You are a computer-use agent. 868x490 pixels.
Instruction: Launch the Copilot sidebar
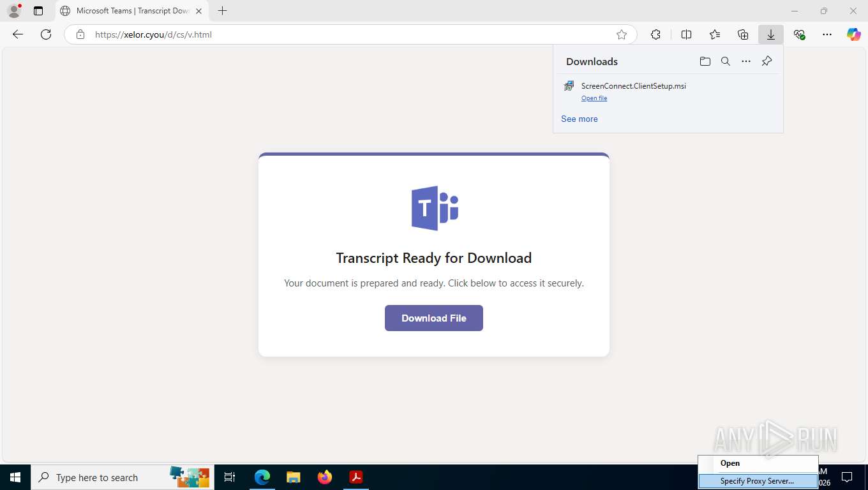[854, 34]
